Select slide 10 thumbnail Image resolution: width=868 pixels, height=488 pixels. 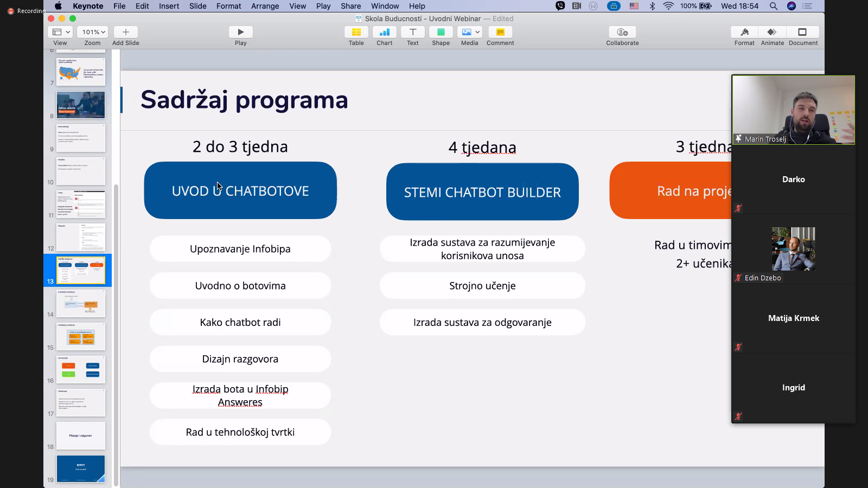pos(81,171)
